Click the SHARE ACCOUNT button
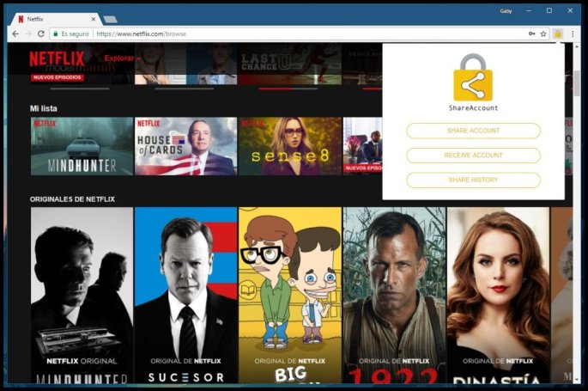 (473, 131)
